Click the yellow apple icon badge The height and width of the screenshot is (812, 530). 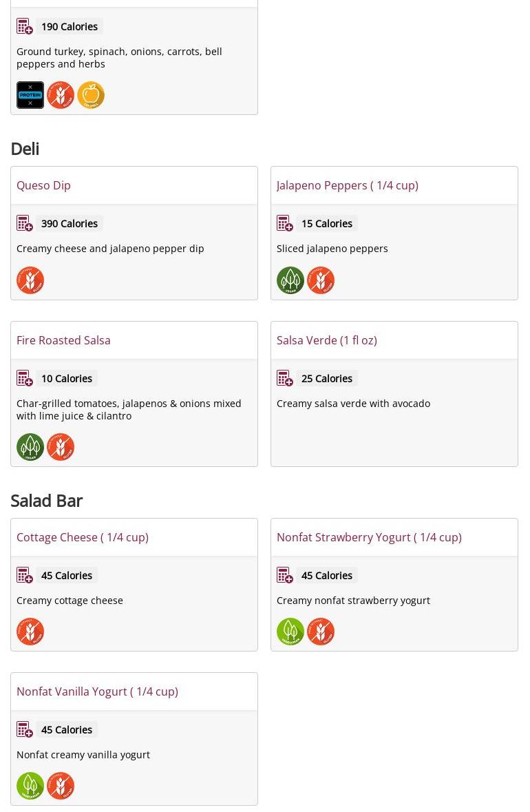point(91,95)
